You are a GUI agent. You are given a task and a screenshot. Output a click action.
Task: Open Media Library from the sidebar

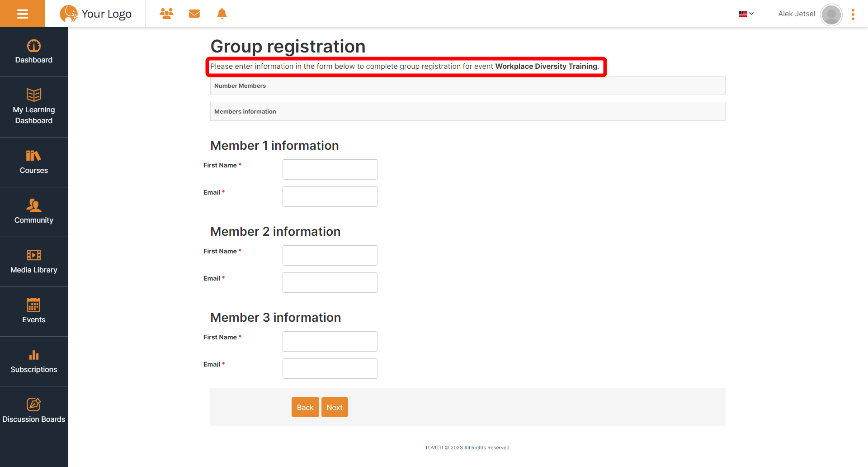34,262
